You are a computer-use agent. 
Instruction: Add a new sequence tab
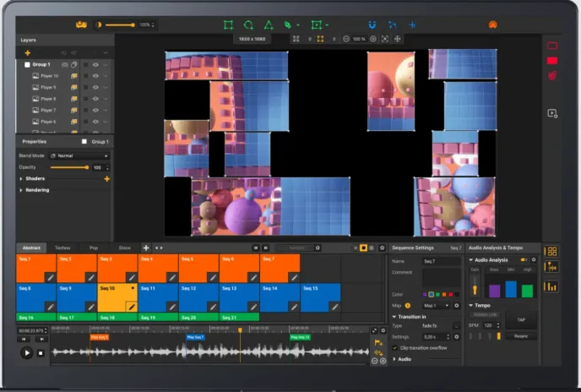click(x=146, y=248)
